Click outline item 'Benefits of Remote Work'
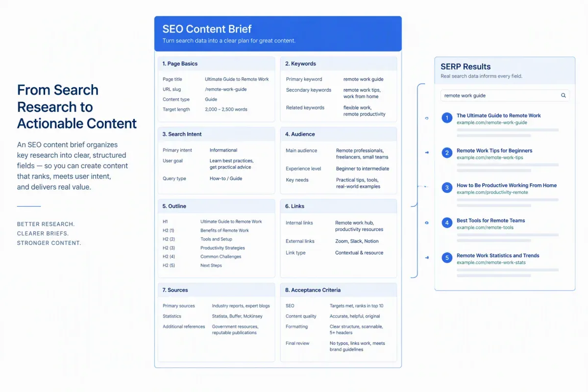 coord(224,230)
